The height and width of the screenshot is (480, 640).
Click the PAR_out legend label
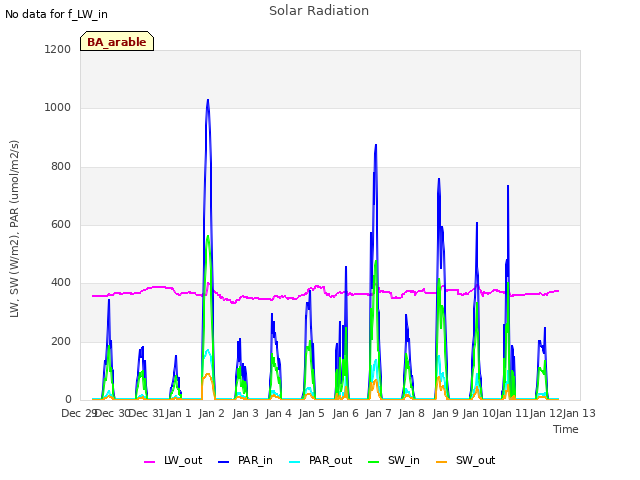330,460
